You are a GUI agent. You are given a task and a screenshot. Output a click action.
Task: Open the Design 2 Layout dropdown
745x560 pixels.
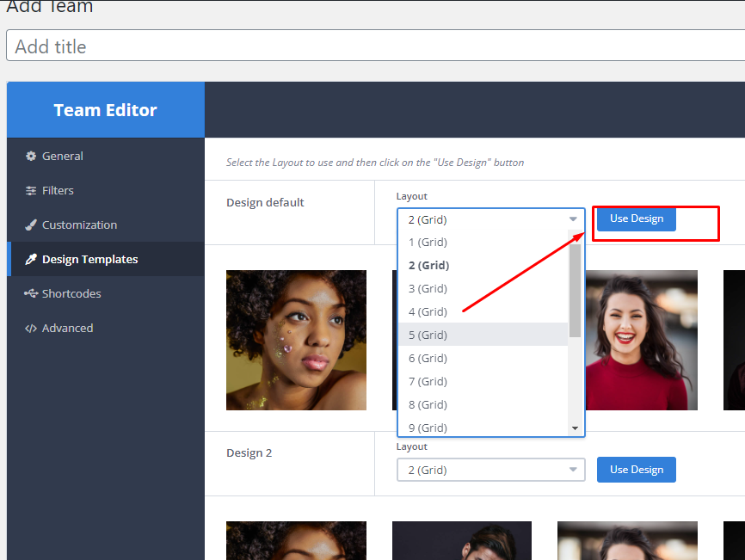pos(491,470)
